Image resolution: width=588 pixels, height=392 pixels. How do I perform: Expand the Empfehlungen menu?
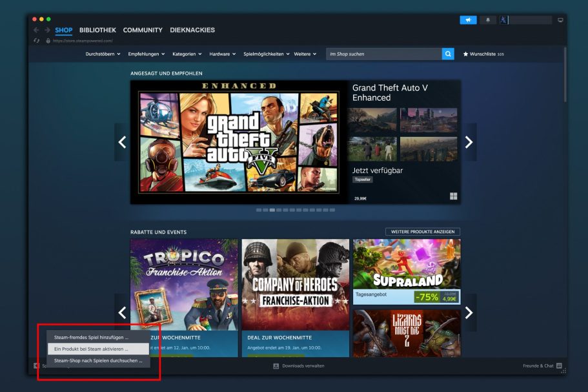coord(147,54)
